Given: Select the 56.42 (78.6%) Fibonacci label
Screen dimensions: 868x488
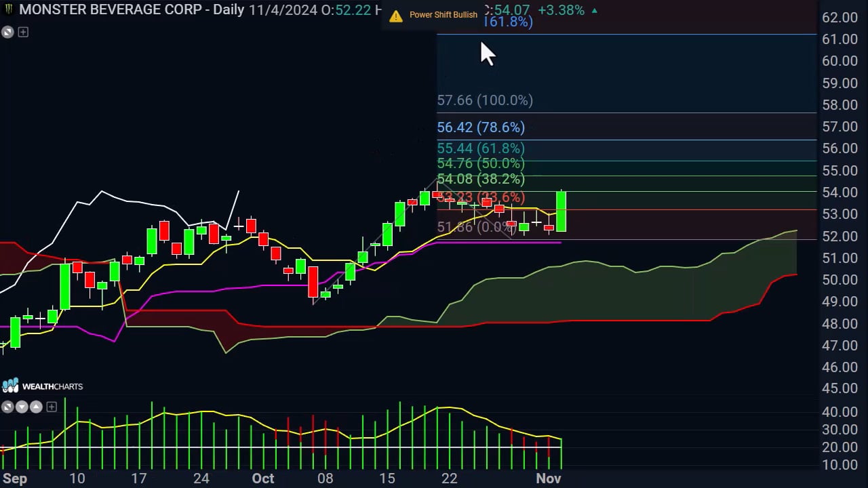Looking at the screenshot, I should 481,127.
